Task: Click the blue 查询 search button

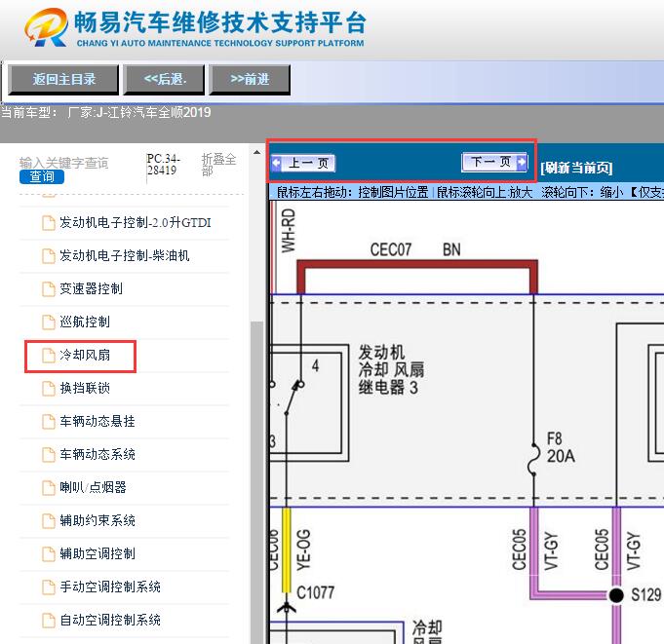Action: (42, 176)
